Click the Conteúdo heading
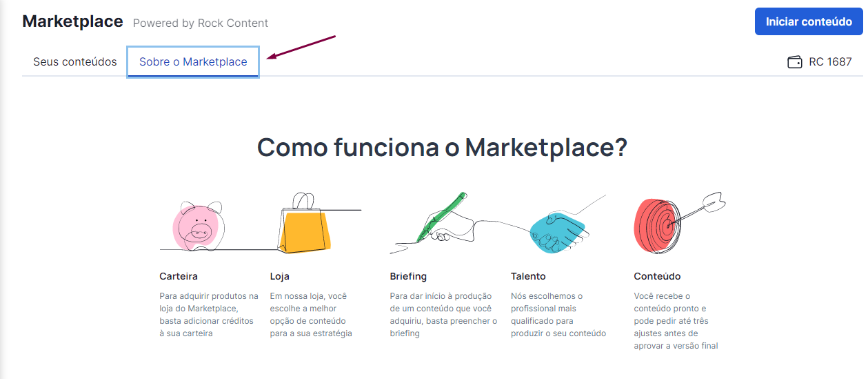This screenshot has width=868, height=379. coord(657,276)
